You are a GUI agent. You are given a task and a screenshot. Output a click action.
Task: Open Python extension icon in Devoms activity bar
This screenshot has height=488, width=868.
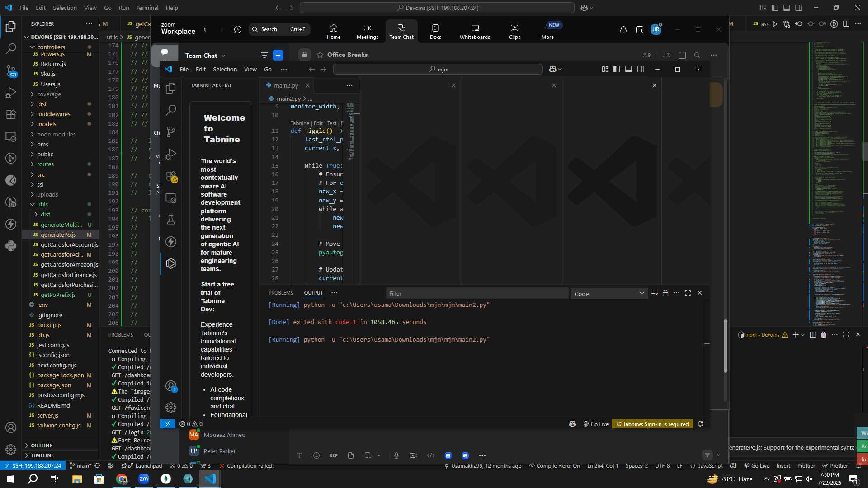(11, 246)
